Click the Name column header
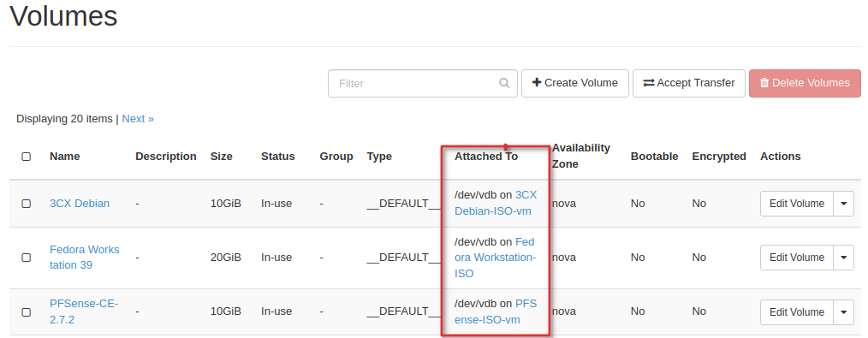Screen dimensions: 868x338 click(65, 157)
